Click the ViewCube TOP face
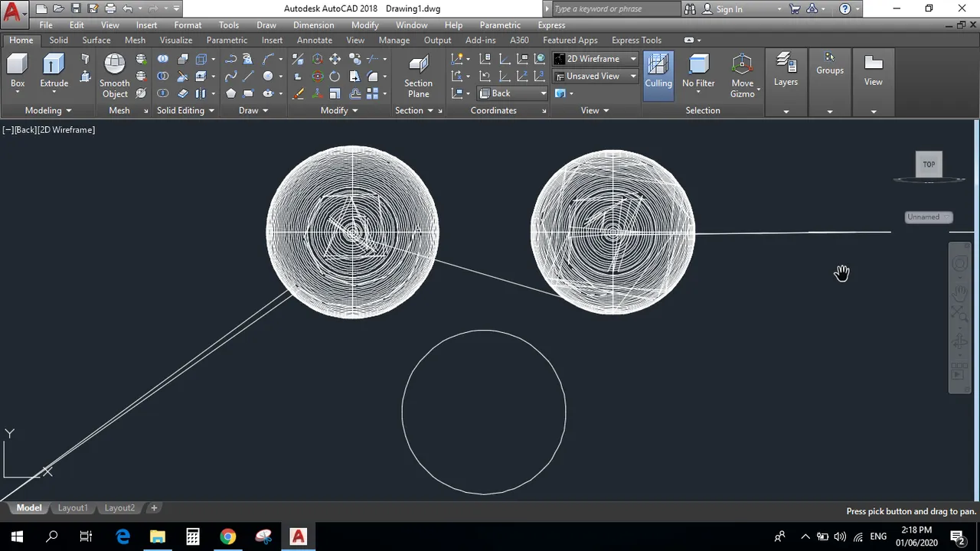The image size is (980, 551). coord(929,164)
